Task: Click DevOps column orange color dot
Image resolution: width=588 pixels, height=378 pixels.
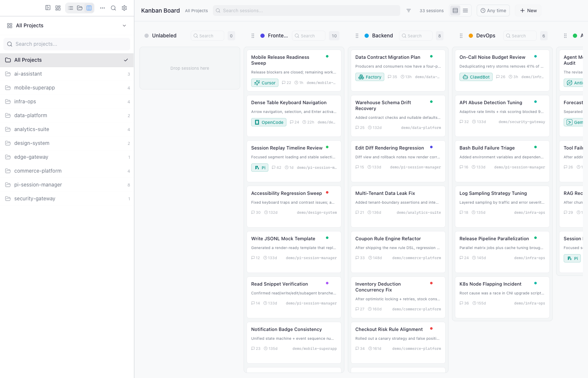Action: (x=471, y=36)
